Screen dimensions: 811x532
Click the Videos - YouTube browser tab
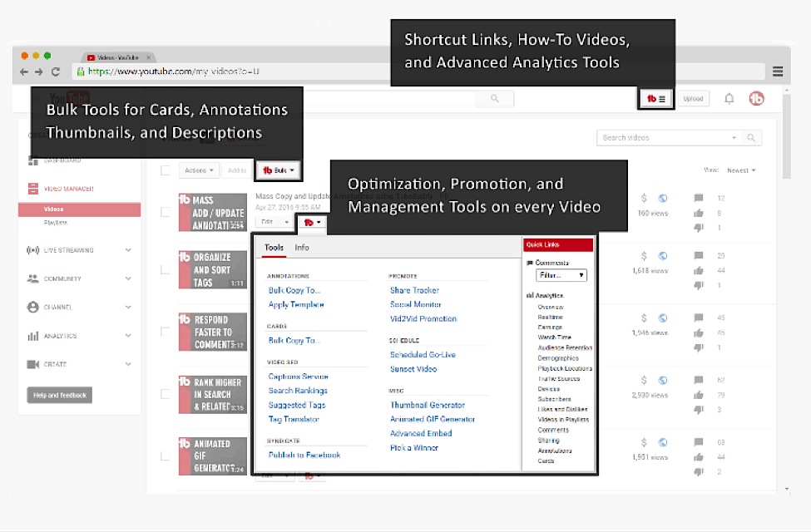click(118, 57)
